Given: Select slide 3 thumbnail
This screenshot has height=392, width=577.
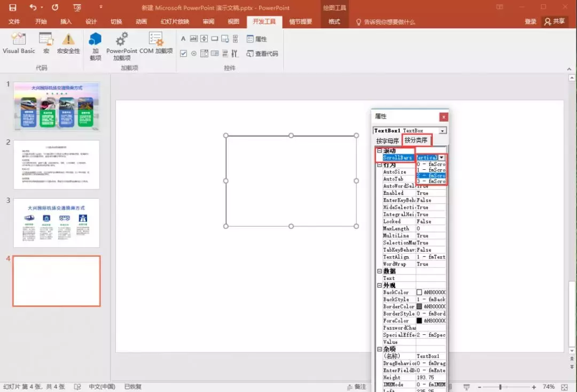Looking at the screenshot, I should pos(56,223).
